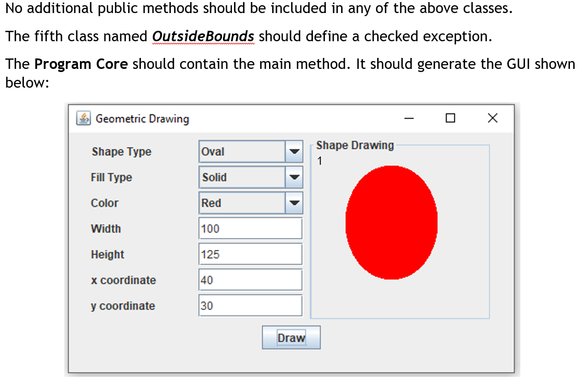Maximize the Geometric Drawing window

[450, 118]
